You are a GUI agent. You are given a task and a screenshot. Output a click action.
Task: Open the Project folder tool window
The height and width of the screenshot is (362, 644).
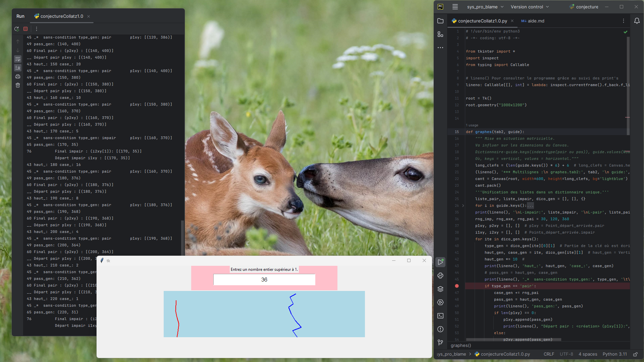pos(440,21)
